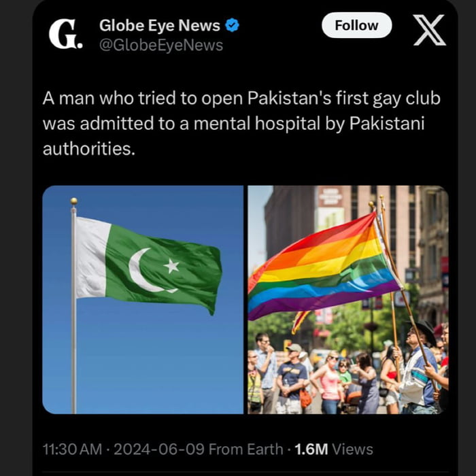The height and width of the screenshot is (476, 476).
Task: Click the blue verified checkmark badge
Action: [233, 25]
